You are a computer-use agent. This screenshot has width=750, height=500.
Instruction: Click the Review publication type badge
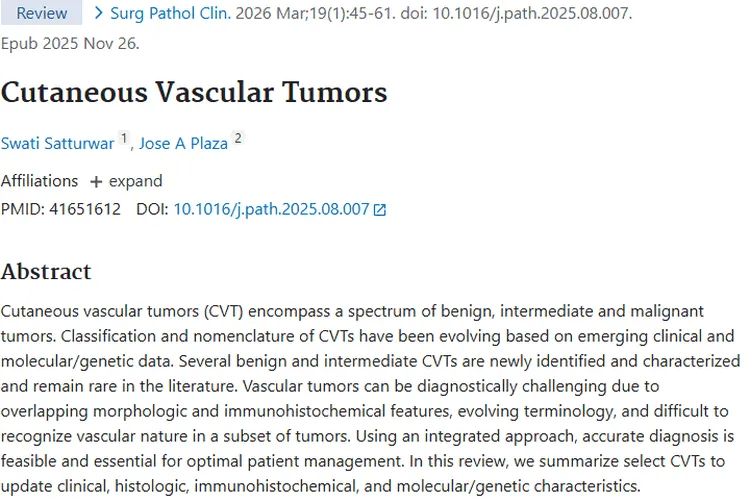(42, 14)
